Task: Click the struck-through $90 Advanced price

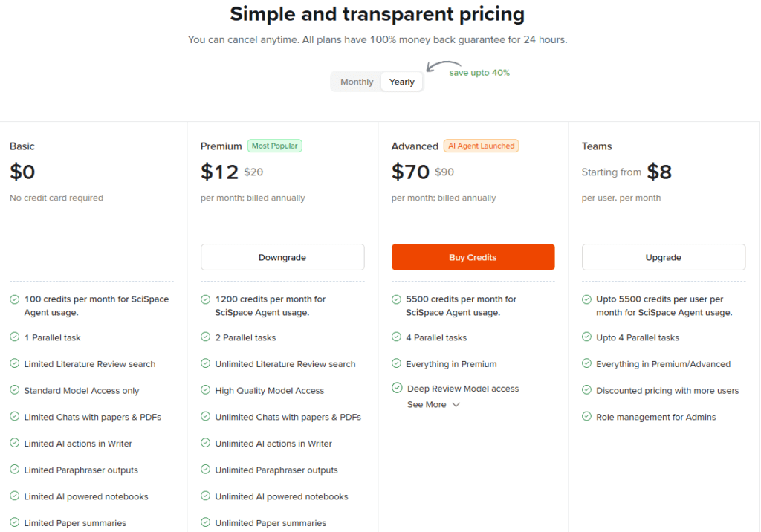Action: point(444,172)
